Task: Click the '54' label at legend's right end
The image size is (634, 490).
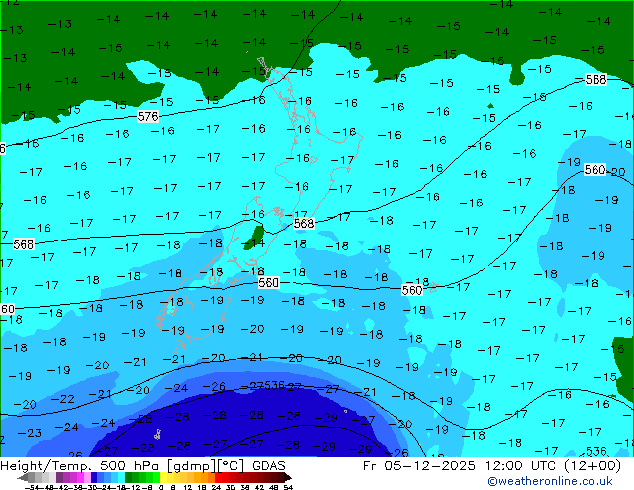Action: [x=288, y=487]
